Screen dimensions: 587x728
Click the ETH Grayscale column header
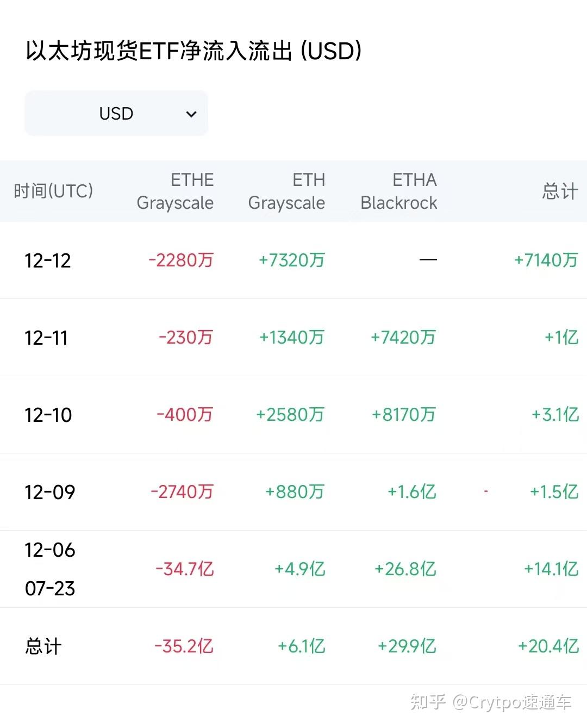(x=286, y=191)
